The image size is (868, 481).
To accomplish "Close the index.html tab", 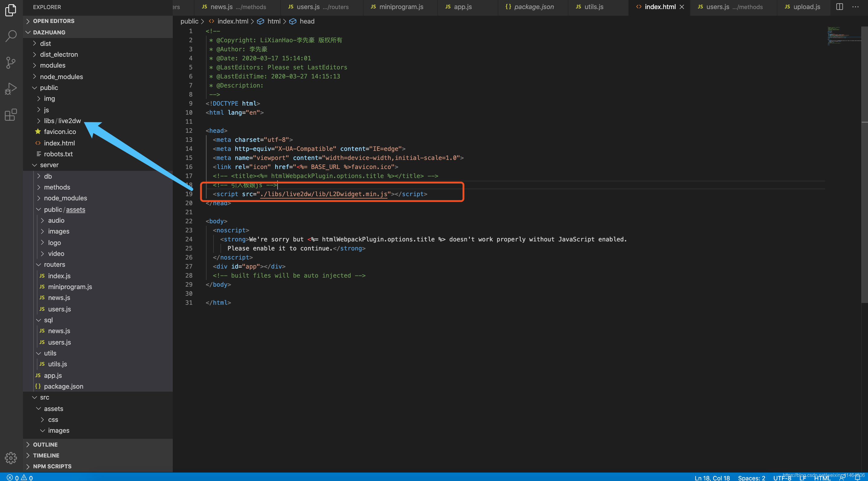I will (x=682, y=7).
